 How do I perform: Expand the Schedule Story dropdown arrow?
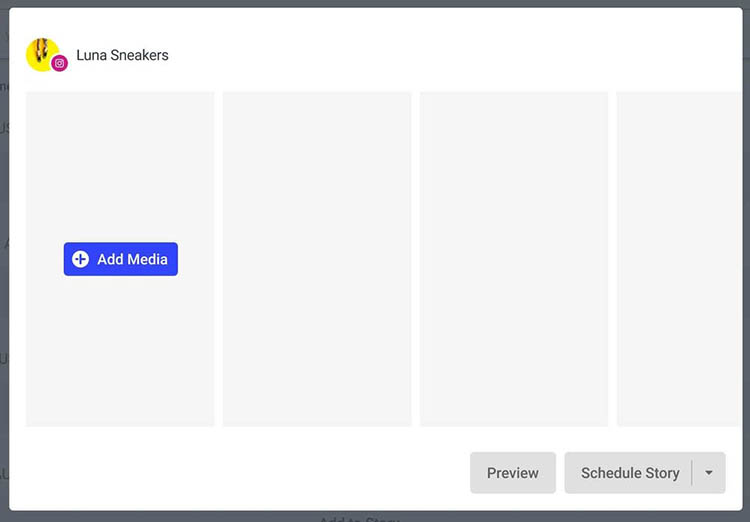tap(709, 473)
